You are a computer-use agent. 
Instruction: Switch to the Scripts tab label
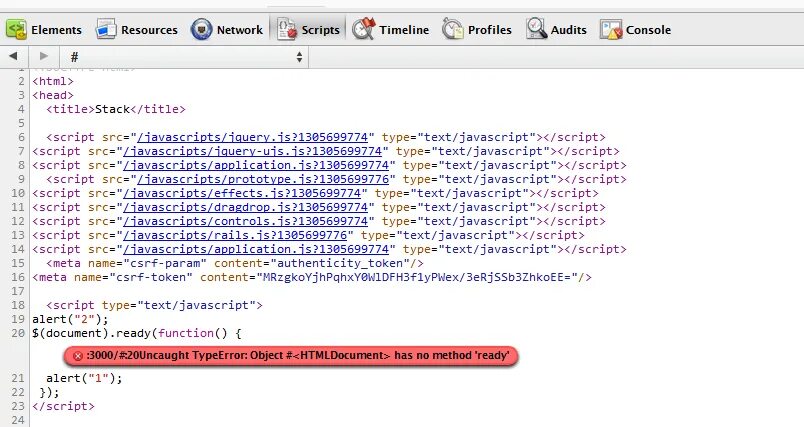pyautogui.click(x=320, y=30)
